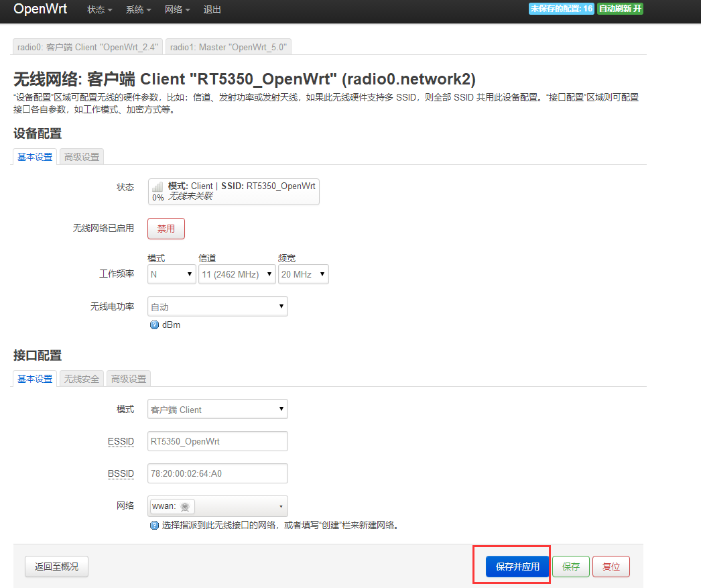Click the BSSID label
This screenshot has width=701, height=588.
121,474
